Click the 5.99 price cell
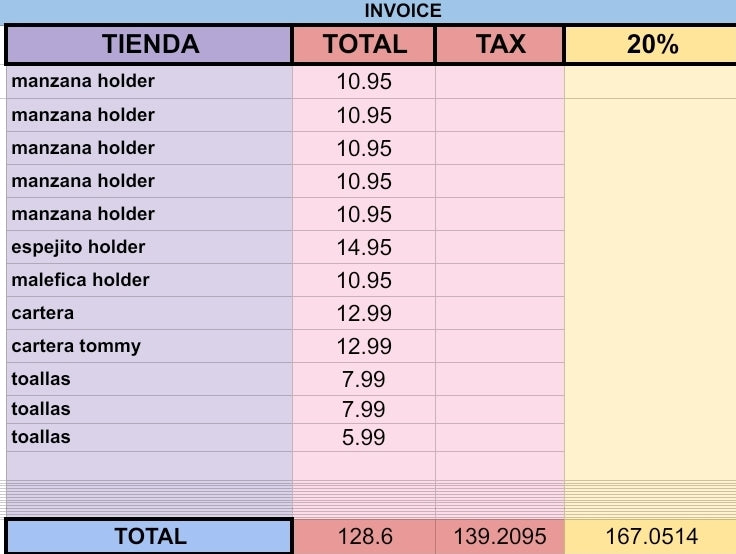The width and height of the screenshot is (736, 554). [x=364, y=437]
